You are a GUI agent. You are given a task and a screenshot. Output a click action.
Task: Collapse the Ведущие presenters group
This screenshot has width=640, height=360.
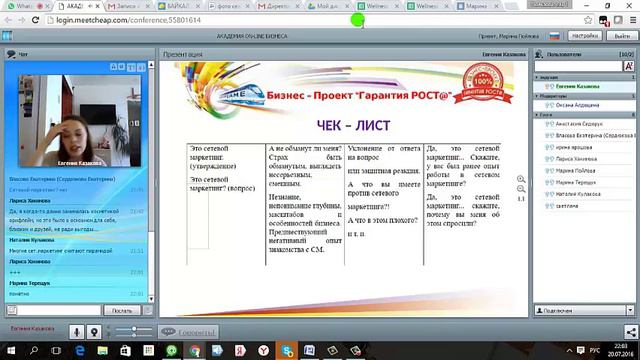click(537, 77)
